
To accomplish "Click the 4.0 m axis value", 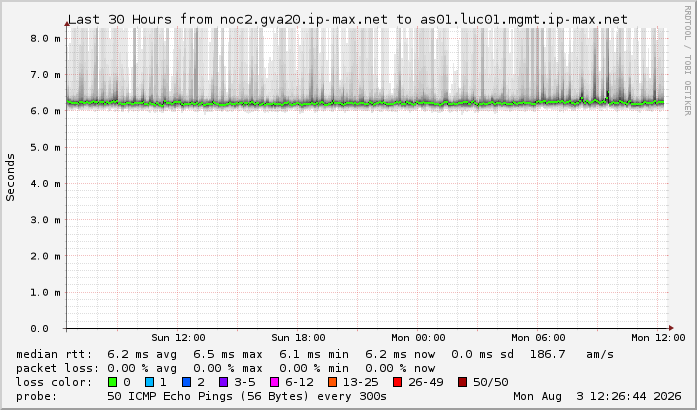I will coord(45,184).
